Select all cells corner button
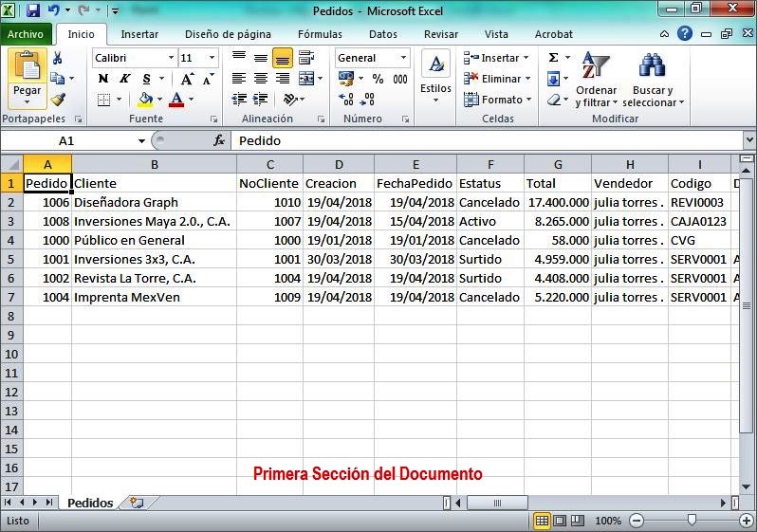The height and width of the screenshot is (532, 757). click(x=12, y=164)
